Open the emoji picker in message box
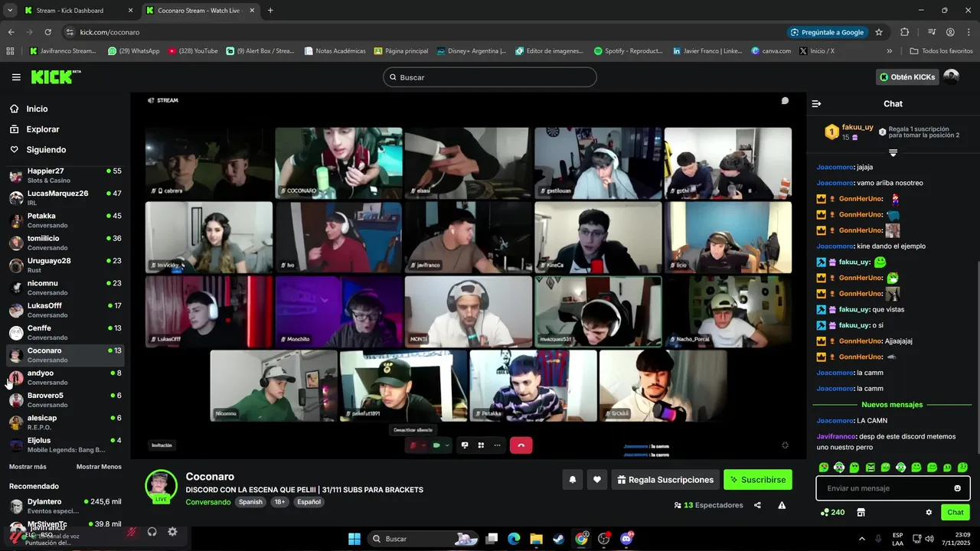This screenshot has height=551, width=980. pos(957,488)
